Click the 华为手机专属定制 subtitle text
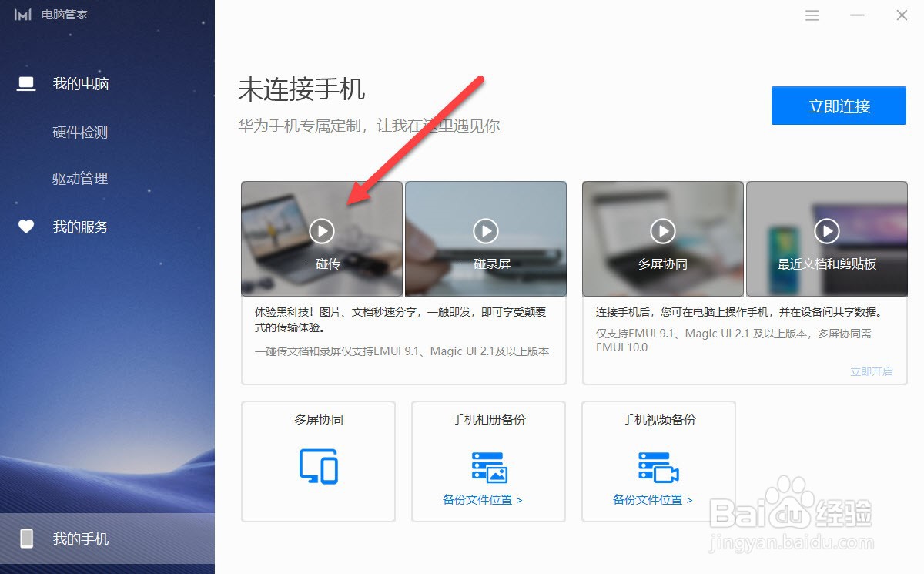Viewport: 924px width, 574px height. coord(369,126)
